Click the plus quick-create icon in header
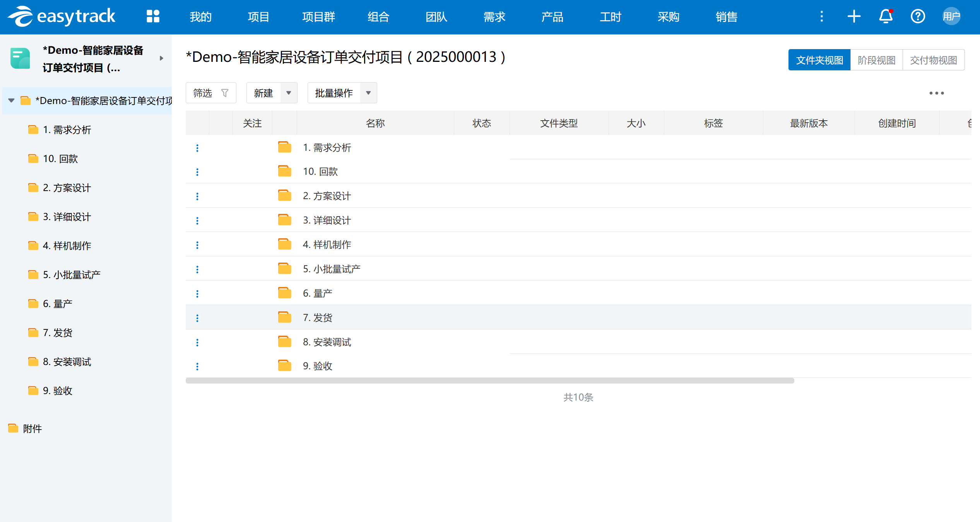Viewport: 980px width, 522px height. pyautogui.click(x=854, y=16)
